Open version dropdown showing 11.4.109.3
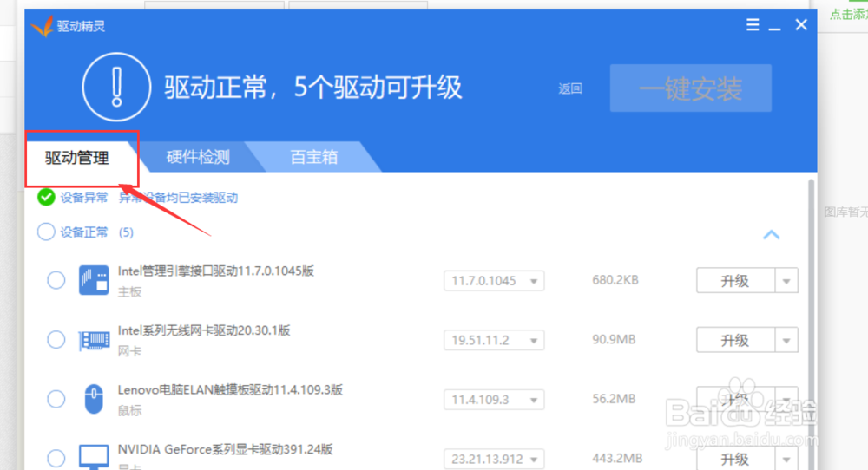 click(x=494, y=399)
